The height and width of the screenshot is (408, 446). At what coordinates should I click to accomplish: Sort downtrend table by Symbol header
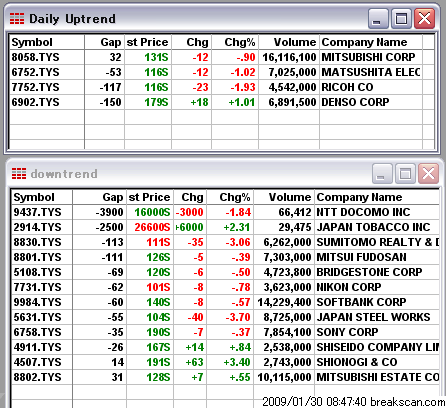[x=42, y=197]
